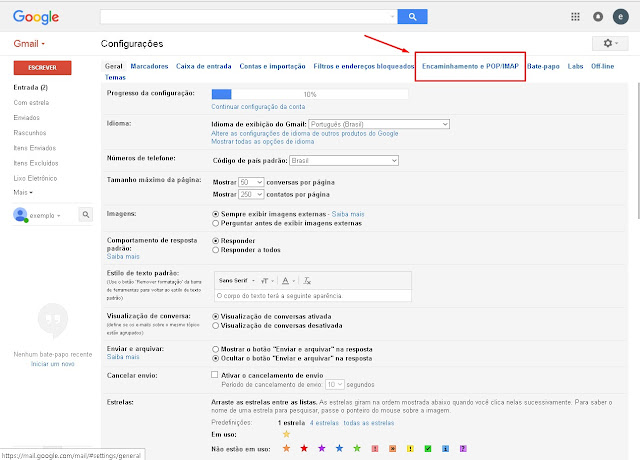This screenshot has width=640, height=460.
Task: Select the 4 estrelas preset
Action: (x=324, y=423)
